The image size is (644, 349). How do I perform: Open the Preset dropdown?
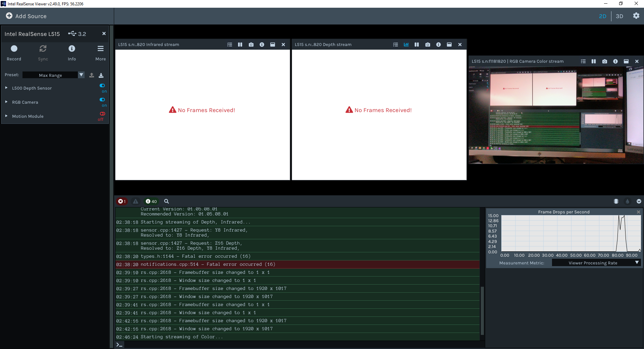point(81,75)
